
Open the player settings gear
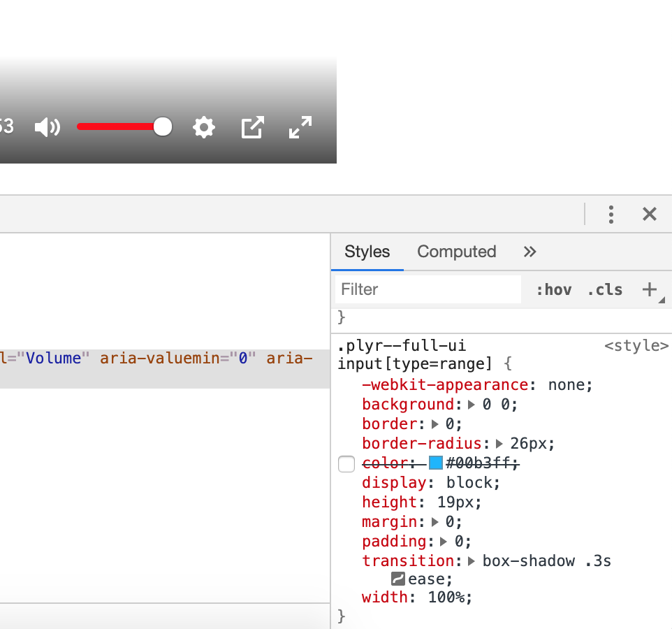coord(203,127)
